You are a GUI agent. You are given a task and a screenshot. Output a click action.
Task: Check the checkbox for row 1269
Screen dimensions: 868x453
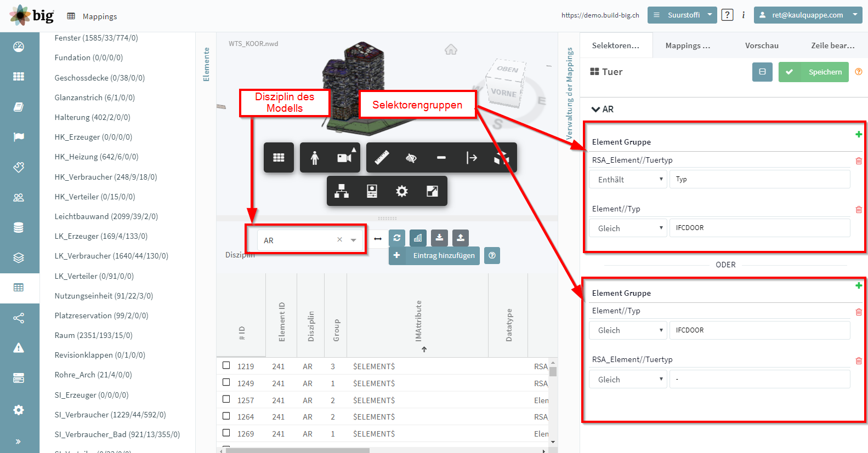point(226,433)
